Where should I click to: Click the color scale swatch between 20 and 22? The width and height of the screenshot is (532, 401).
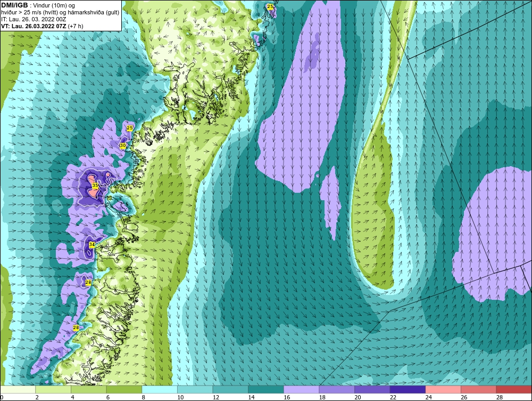pyautogui.click(x=372, y=389)
